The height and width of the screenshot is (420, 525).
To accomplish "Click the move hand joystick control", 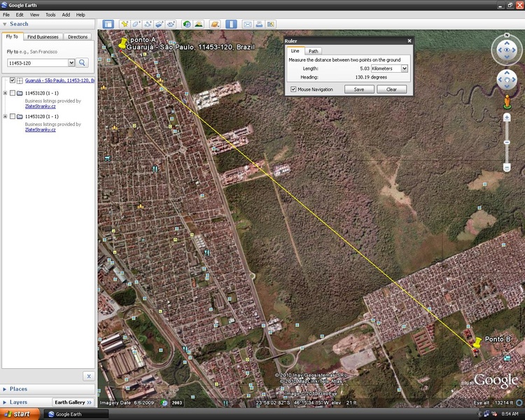I will [x=507, y=80].
